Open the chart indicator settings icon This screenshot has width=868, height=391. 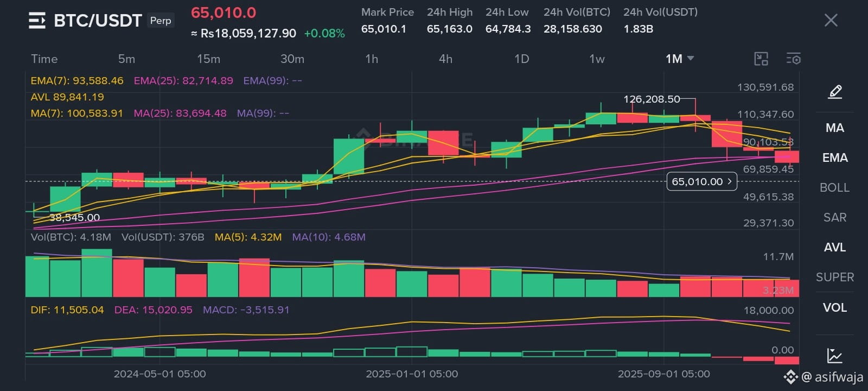coord(793,59)
